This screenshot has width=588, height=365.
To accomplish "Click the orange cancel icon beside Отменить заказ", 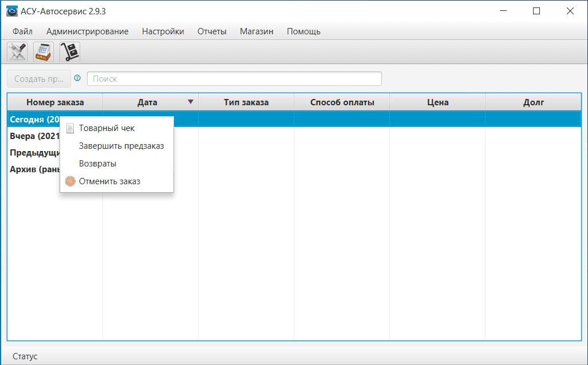I will pyautogui.click(x=70, y=181).
